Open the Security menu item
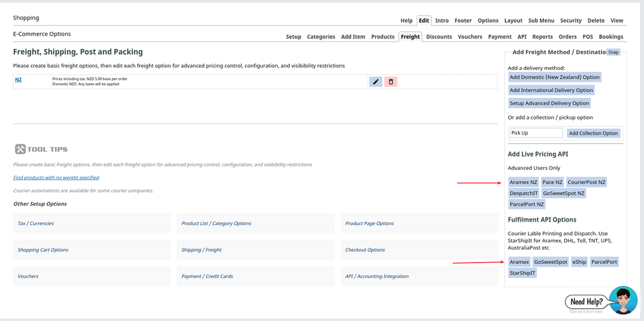 pos(571,21)
